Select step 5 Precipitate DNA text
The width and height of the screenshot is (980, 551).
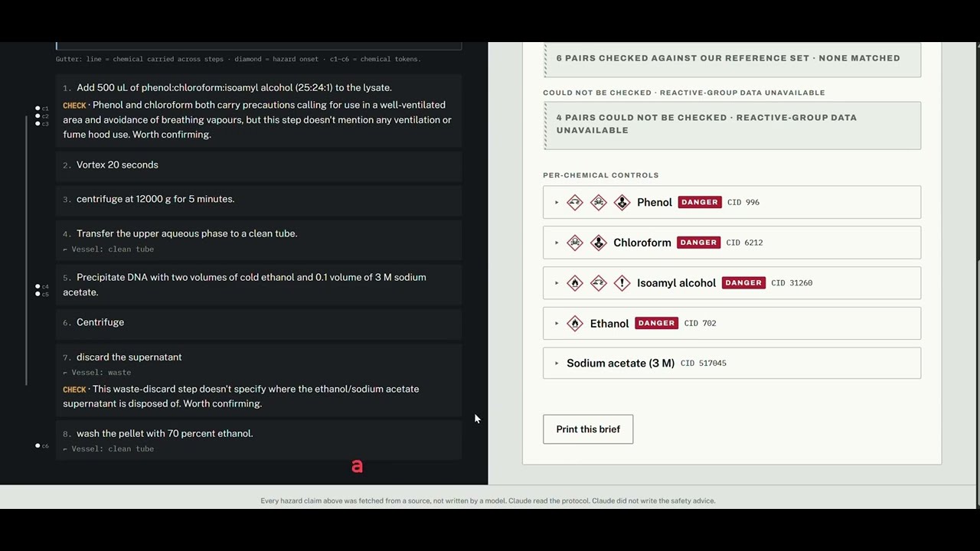click(245, 285)
